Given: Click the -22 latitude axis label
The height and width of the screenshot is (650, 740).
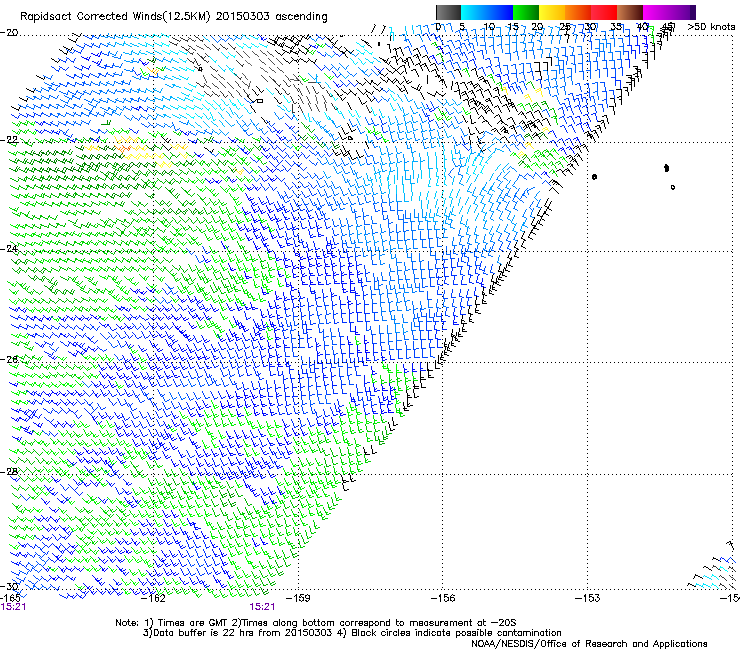Looking at the screenshot, I should (x=9, y=140).
